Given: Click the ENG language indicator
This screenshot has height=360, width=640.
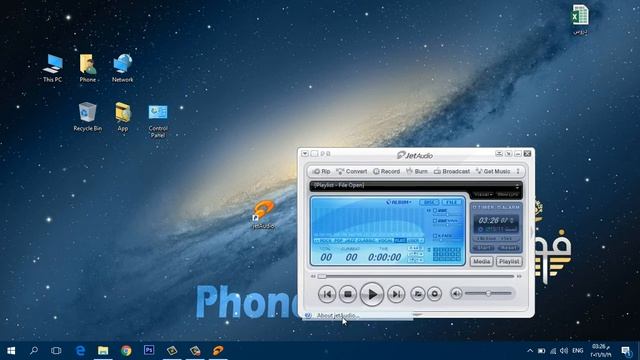Looking at the screenshot, I should coord(578,351).
